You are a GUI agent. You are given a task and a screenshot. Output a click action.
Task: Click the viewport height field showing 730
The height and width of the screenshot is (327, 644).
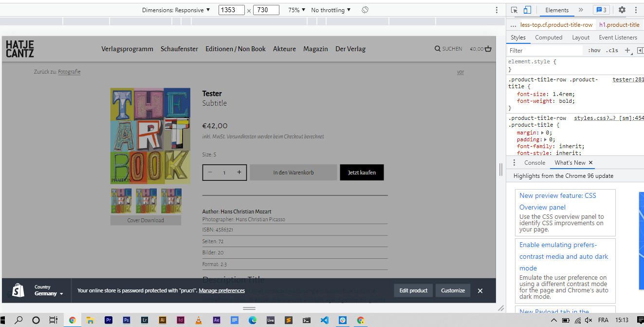(x=266, y=10)
